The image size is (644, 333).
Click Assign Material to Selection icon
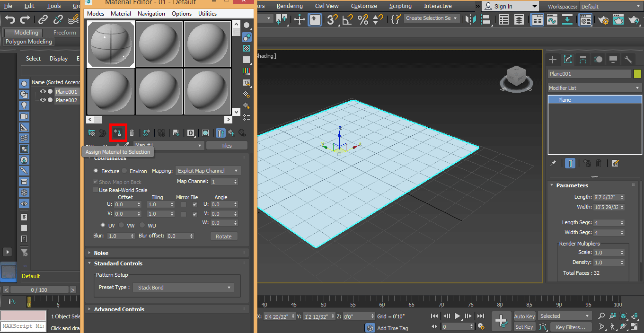pos(118,133)
